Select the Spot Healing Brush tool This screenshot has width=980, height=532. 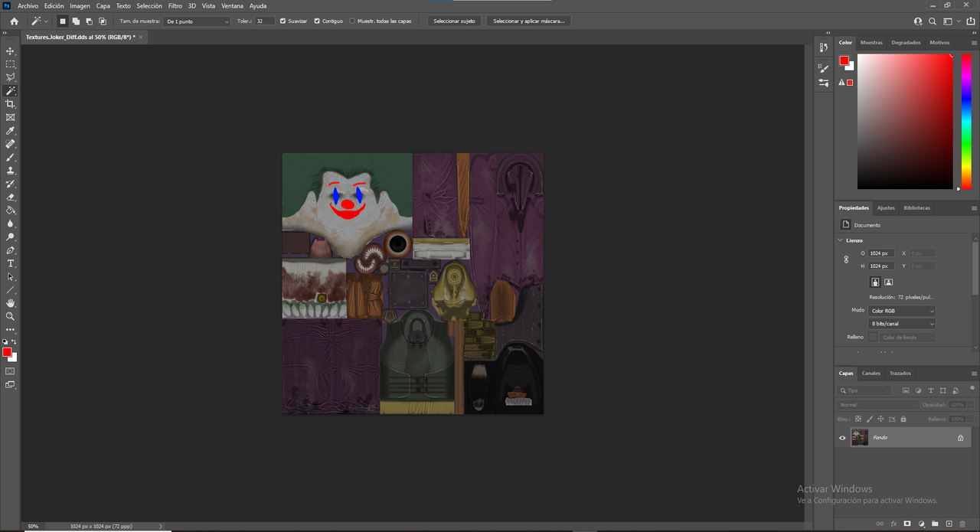10,144
